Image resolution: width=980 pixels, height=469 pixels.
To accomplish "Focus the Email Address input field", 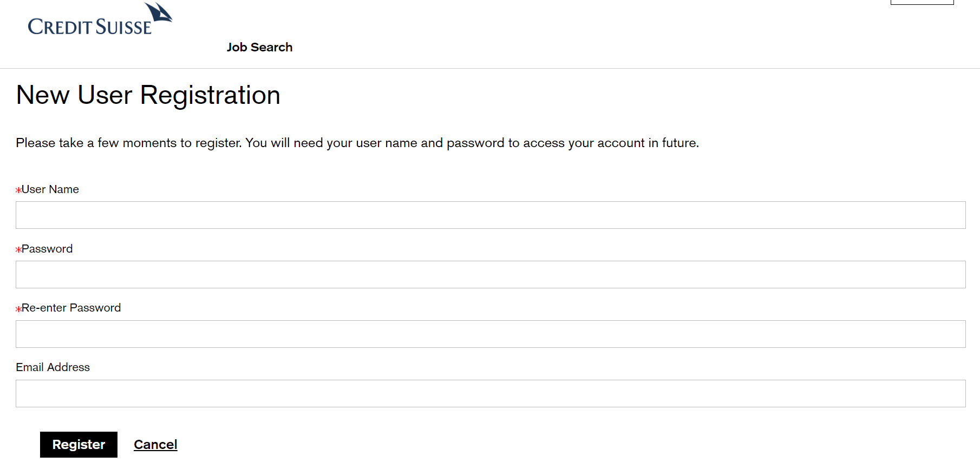I will coord(491,393).
